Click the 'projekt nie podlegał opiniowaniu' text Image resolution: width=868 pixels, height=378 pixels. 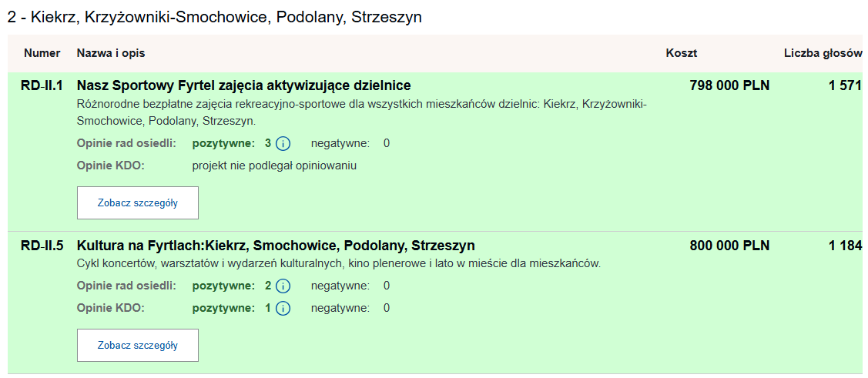point(274,166)
